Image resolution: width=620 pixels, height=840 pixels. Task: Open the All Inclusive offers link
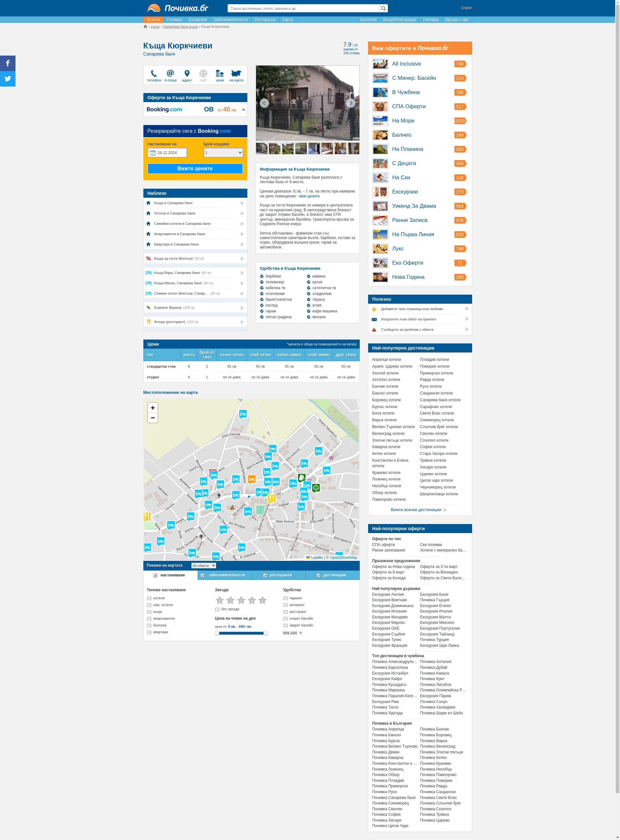pos(406,64)
